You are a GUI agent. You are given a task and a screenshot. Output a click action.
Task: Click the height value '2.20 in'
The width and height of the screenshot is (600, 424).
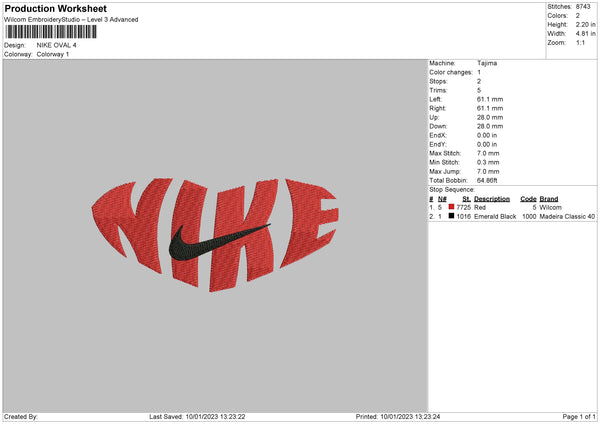pyautogui.click(x=585, y=24)
